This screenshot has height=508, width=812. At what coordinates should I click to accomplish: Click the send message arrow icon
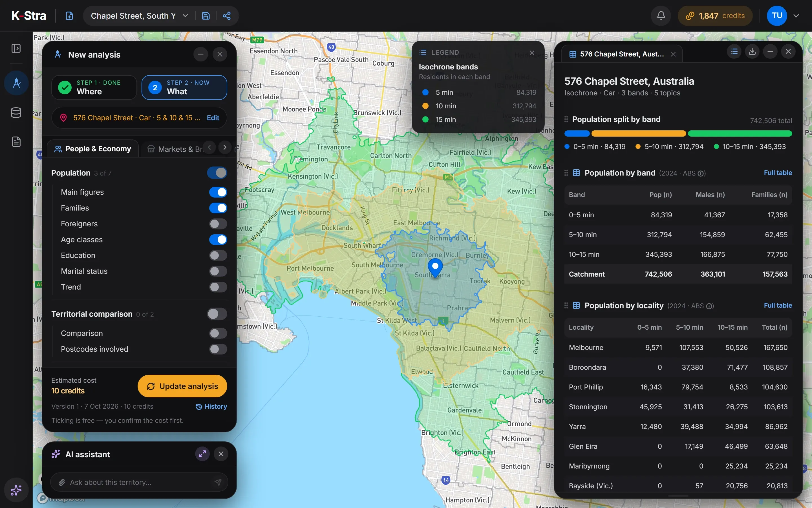[218, 482]
